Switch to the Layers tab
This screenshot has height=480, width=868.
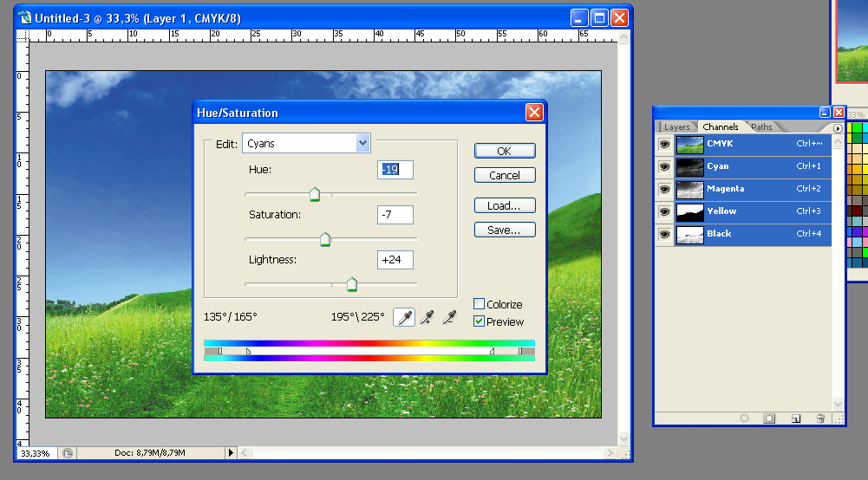click(676, 127)
